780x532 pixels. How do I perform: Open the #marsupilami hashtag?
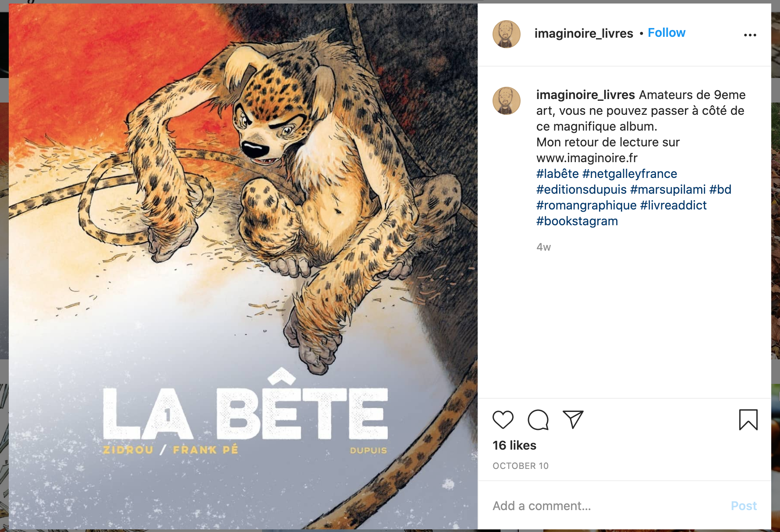(x=668, y=189)
